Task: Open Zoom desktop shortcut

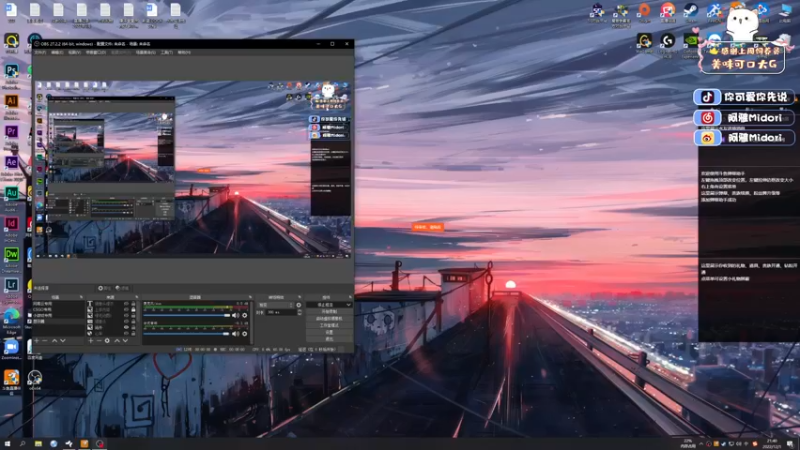Action: click(11, 347)
